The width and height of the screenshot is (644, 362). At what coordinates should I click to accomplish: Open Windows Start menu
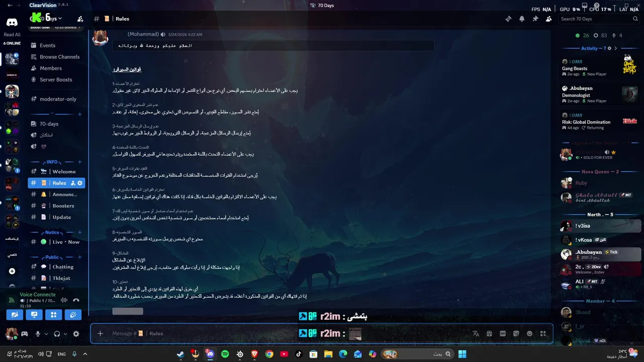pyautogui.click(x=462, y=354)
